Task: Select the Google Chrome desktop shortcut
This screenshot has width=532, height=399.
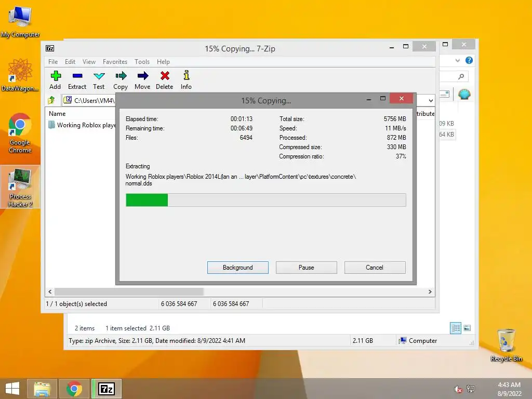Action: (20, 133)
